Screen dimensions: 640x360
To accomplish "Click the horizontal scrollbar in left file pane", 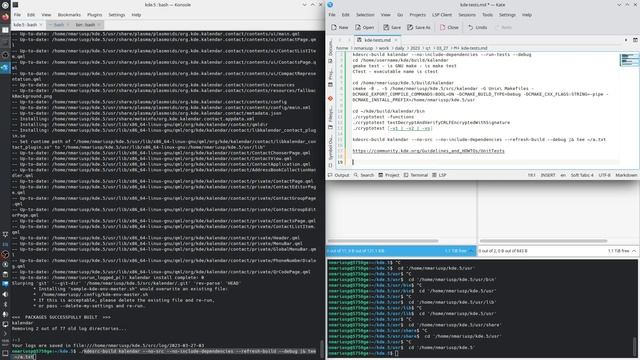I will [x=383, y=241].
